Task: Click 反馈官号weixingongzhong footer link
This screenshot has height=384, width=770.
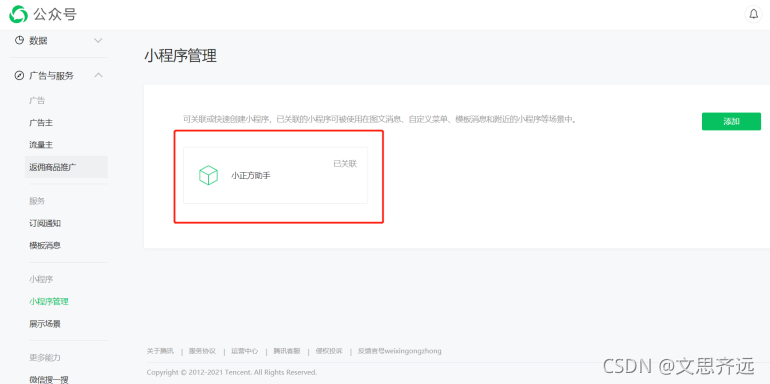Action: pos(400,351)
